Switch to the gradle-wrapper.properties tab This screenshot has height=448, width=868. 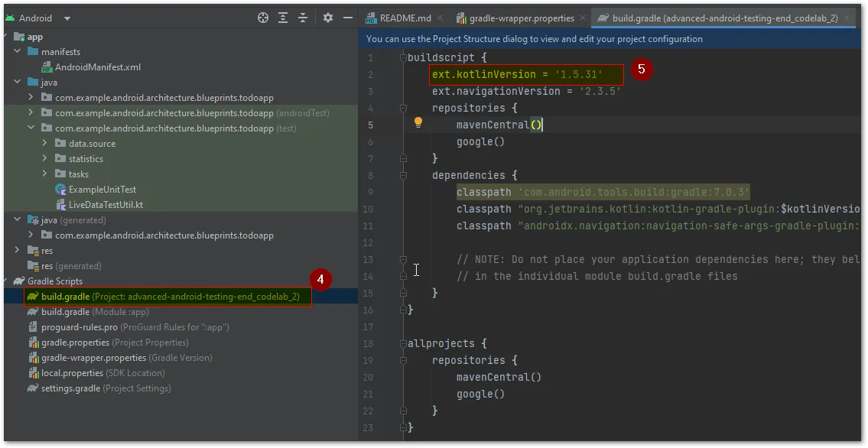(521, 18)
